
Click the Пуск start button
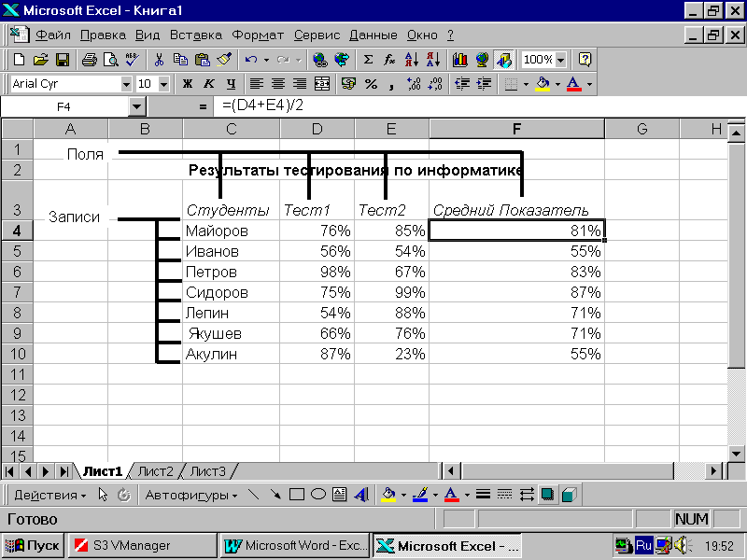coord(33,545)
